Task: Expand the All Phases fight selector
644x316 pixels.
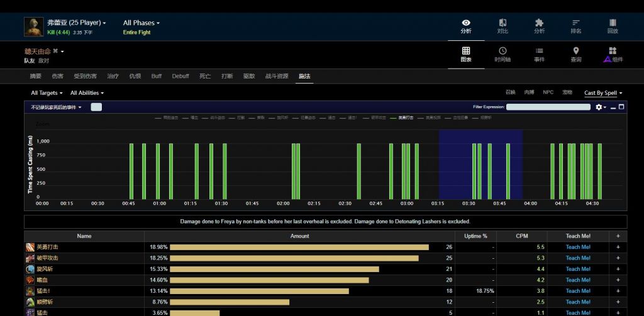Action: 141,23
